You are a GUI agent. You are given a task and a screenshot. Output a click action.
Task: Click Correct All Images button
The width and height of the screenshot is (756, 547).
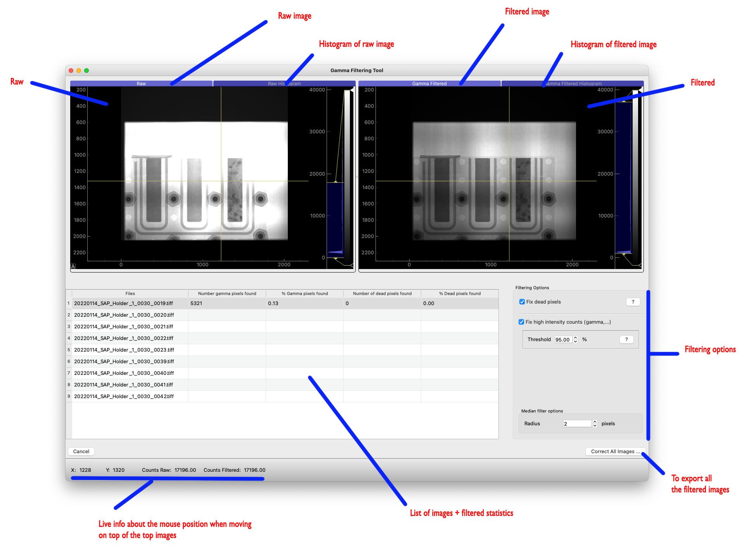[615, 452]
